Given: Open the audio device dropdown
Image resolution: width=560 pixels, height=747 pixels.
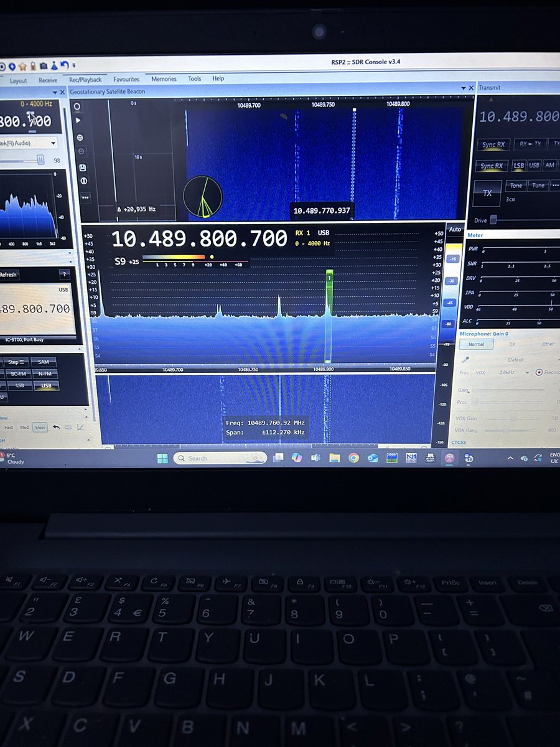Looking at the screenshot, I should pos(52,143).
